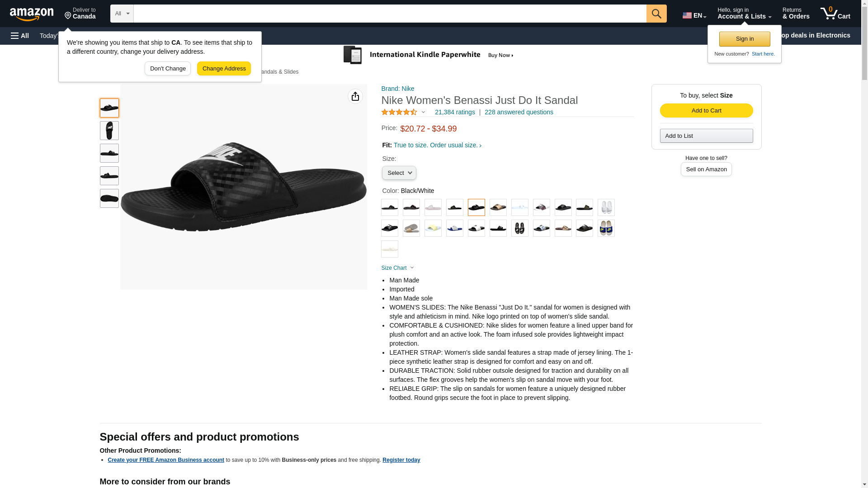Click the star rating icons
Viewport: 868px width, 488px height.
tap(399, 112)
